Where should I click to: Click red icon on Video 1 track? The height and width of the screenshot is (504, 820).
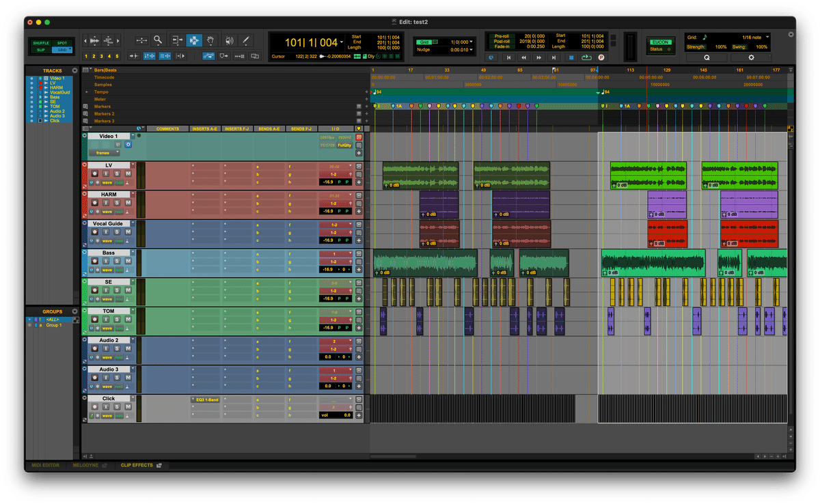point(359,137)
